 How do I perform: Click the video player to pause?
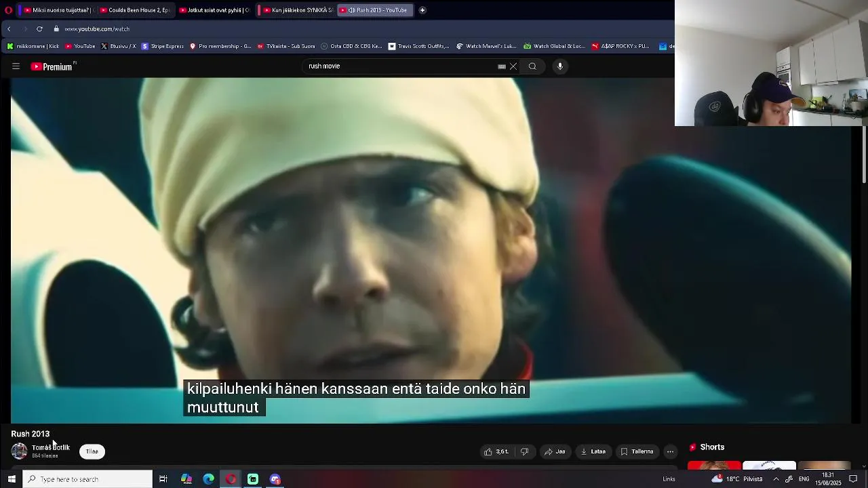click(431, 251)
